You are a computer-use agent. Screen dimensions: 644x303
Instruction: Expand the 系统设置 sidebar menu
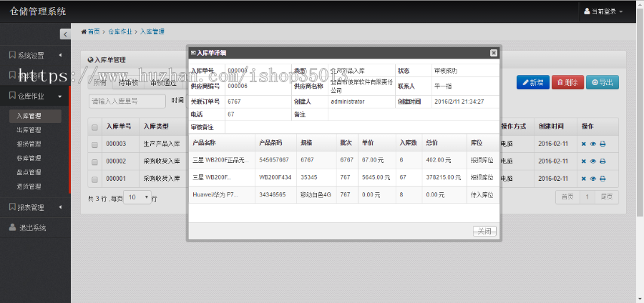click(x=35, y=55)
